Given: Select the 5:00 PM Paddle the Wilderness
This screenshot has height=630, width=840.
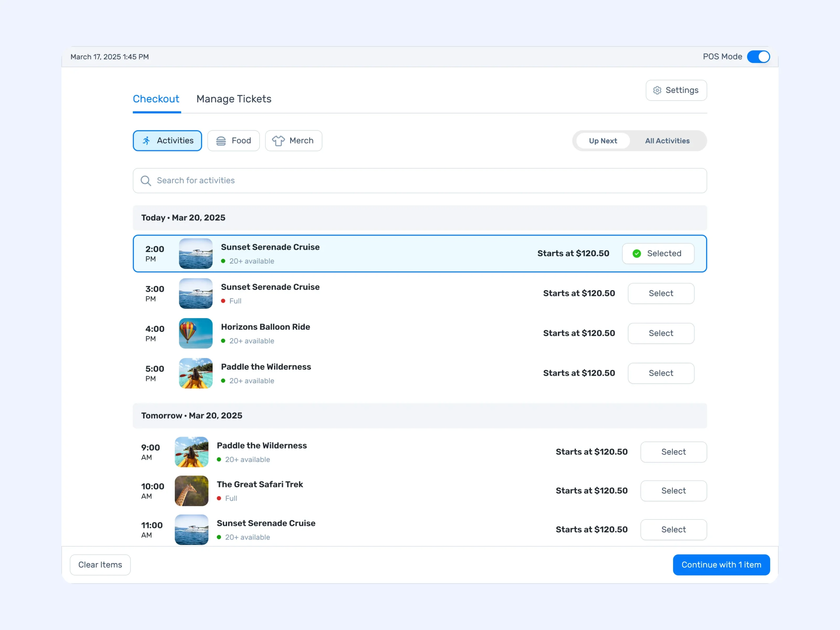Looking at the screenshot, I should point(661,373).
